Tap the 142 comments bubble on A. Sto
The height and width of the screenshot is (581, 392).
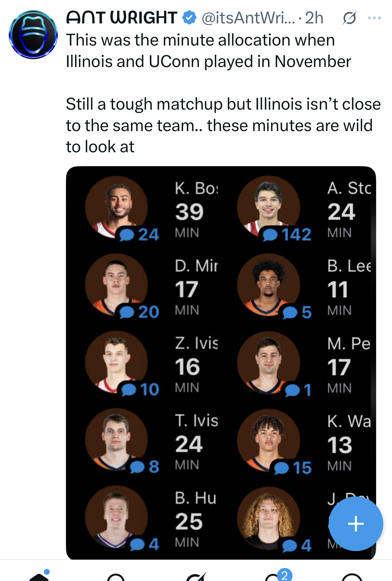[x=287, y=234]
